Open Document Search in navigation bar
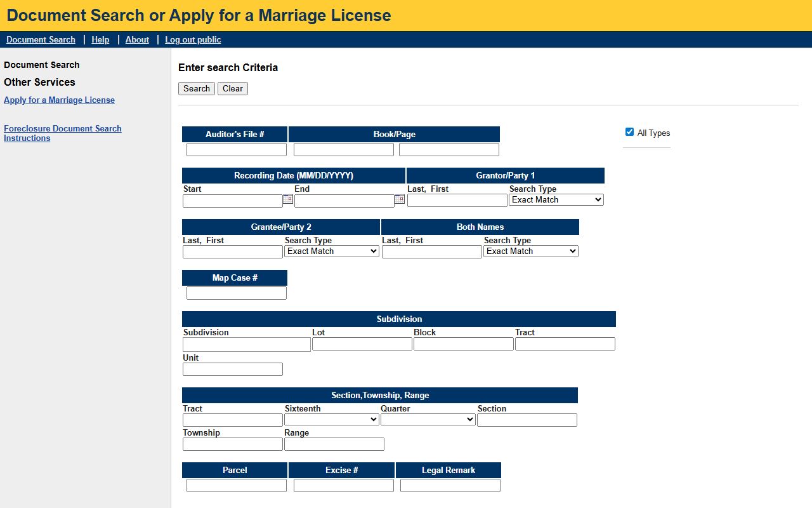This screenshot has height=508, width=812. (41, 39)
